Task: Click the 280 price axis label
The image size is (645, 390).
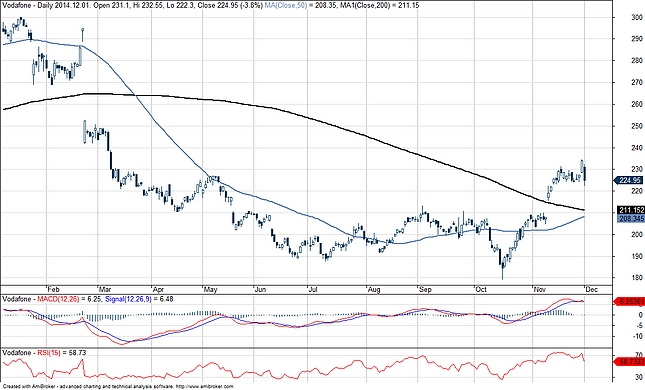Action: tap(638, 61)
